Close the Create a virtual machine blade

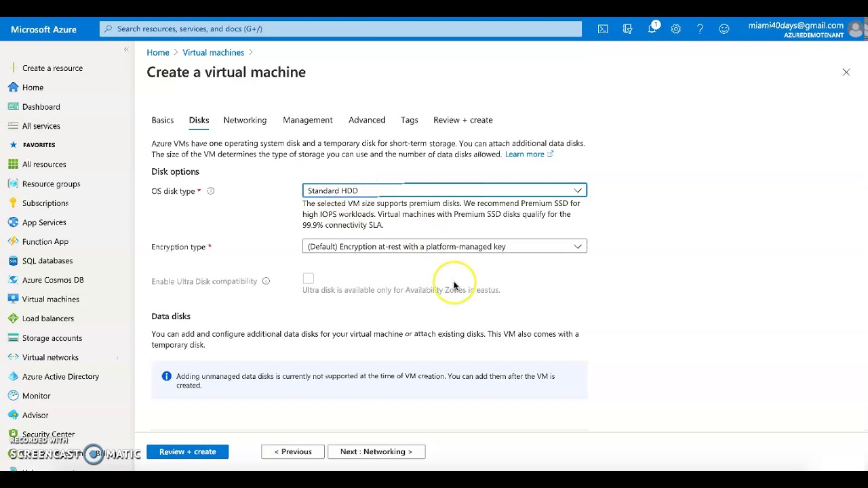(846, 72)
